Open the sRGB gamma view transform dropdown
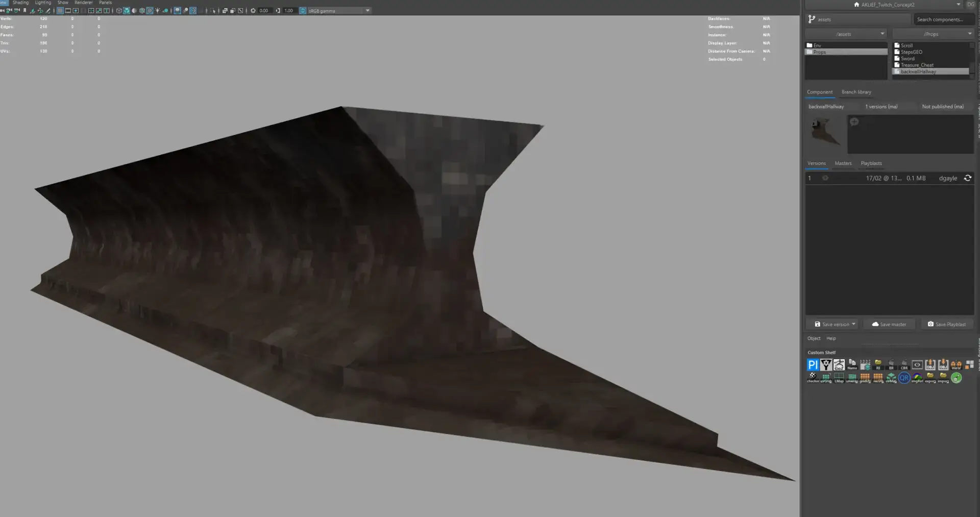Screen dimensions: 980x517 pos(367,11)
